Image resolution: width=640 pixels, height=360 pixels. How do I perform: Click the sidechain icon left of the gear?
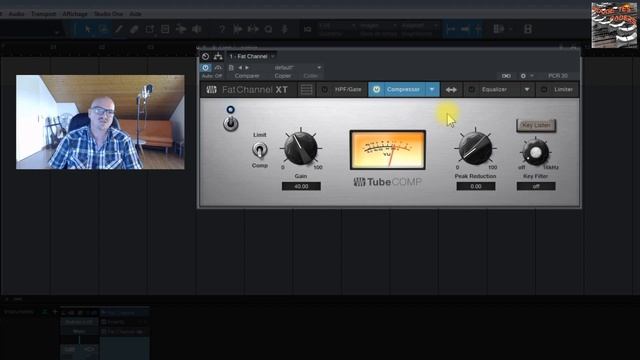point(506,76)
